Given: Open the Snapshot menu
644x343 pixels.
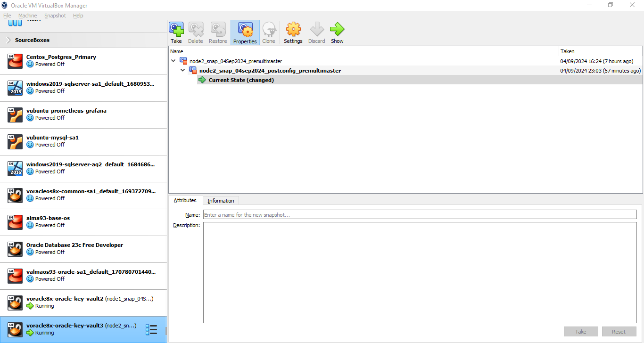Looking at the screenshot, I should pyautogui.click(x=55, y=16).
